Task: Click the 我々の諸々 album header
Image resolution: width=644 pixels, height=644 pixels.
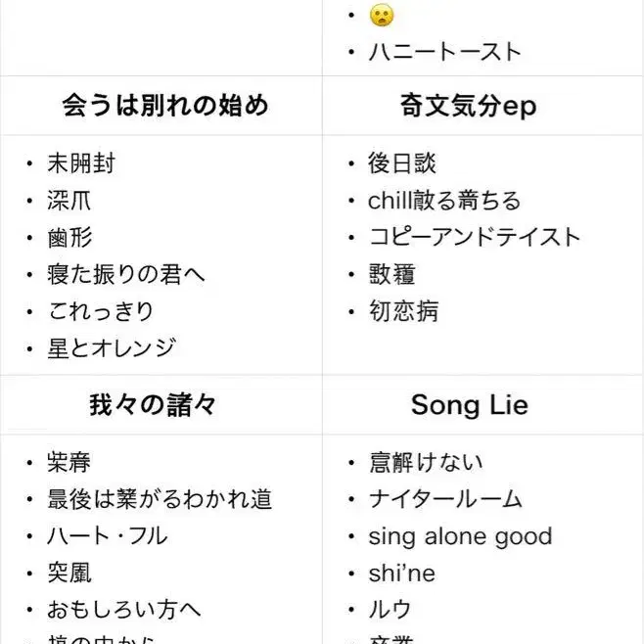Action: [x=153, y=404]
